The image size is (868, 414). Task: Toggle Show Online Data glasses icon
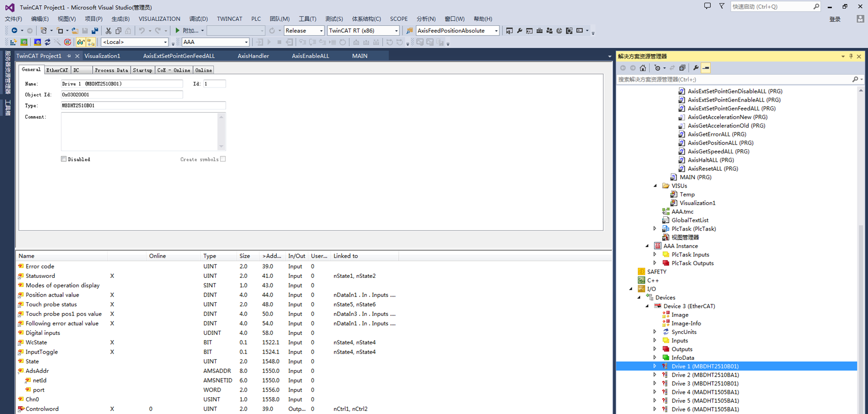tap(81, 42)
